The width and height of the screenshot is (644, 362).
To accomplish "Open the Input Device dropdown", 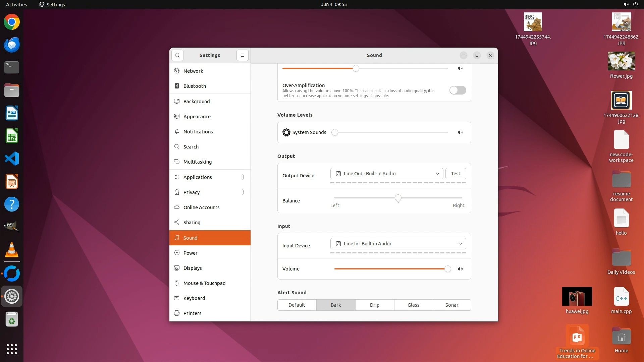I will click(398, 244).
